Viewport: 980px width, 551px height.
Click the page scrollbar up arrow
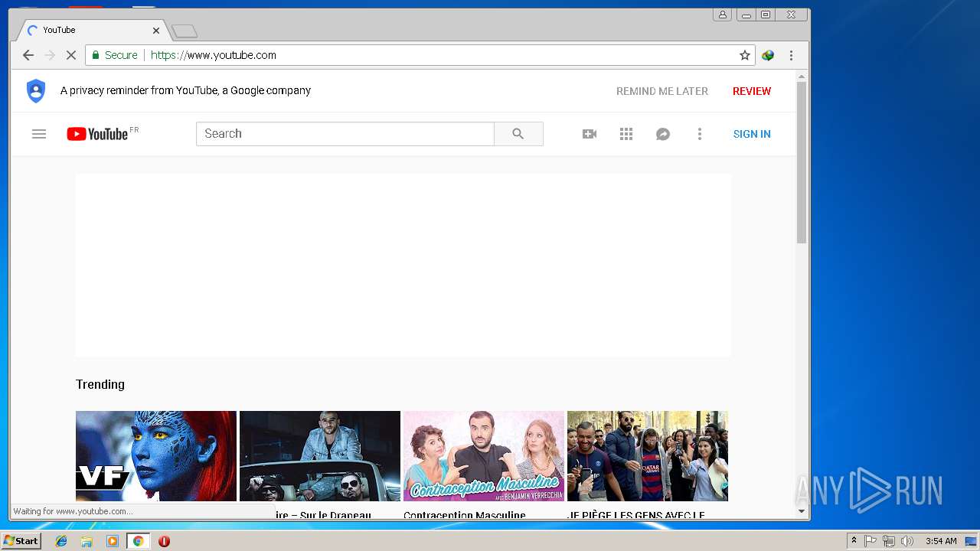click(x=802, y=77)
